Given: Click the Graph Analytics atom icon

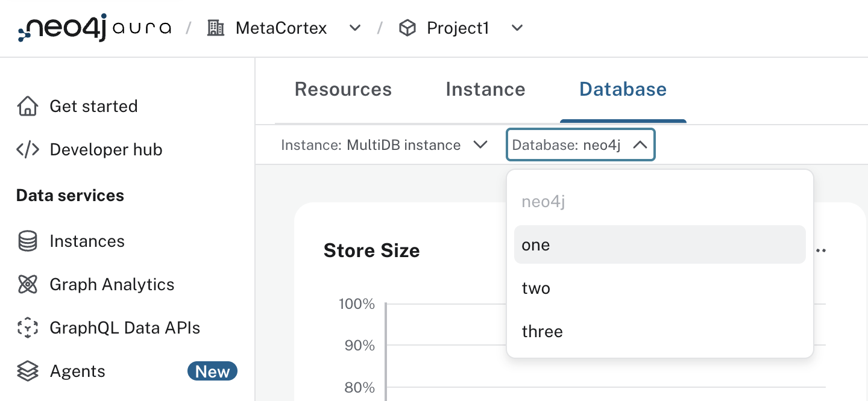Looking at the screenshot, I should pyautogui.click(x=28, y=284).
